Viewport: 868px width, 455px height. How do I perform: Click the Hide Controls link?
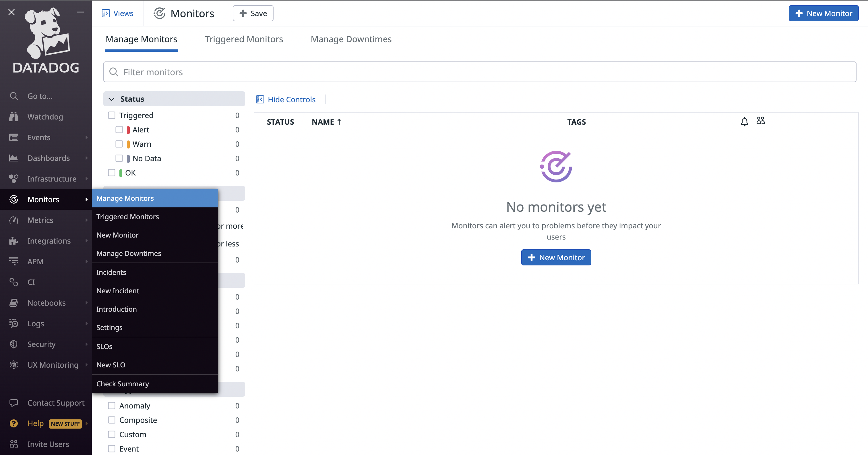point(291,99)
